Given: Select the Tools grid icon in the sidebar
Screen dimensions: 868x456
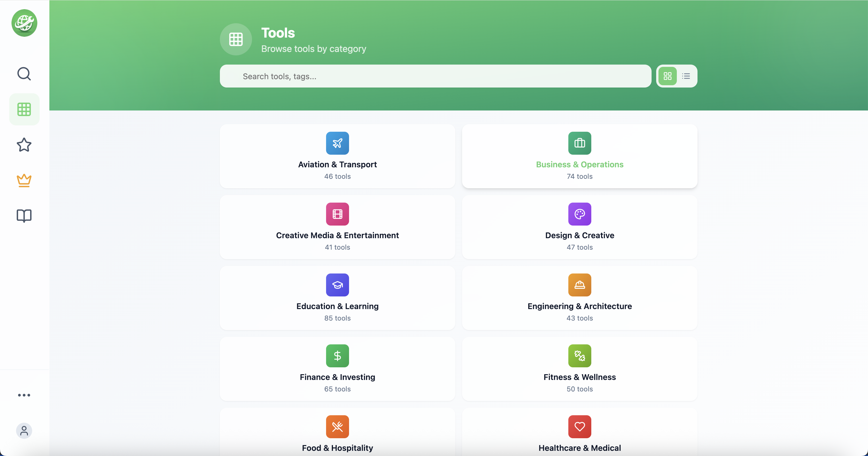Looking at the screenshot, I should coord(24,109).
